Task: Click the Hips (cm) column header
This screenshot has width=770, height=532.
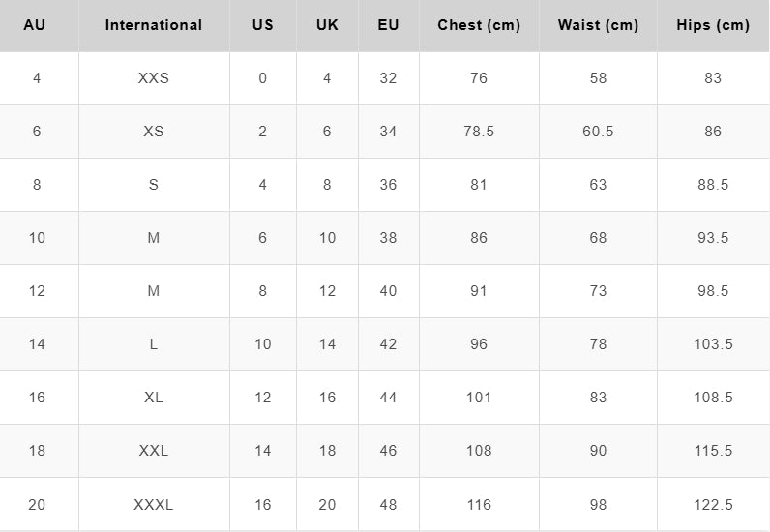Action: (713, 25)
